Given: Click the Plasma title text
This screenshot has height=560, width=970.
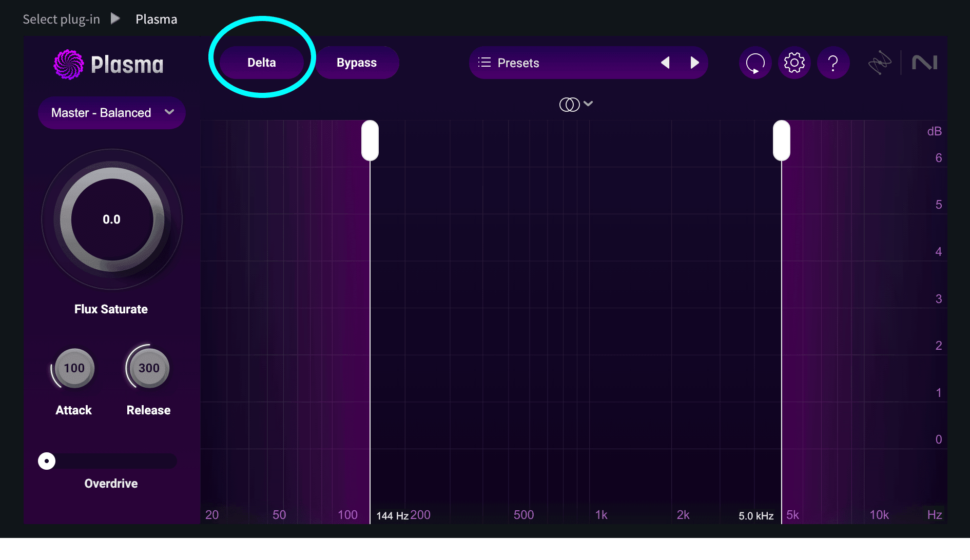Looking at the screenshot, I should click(127, 65).
